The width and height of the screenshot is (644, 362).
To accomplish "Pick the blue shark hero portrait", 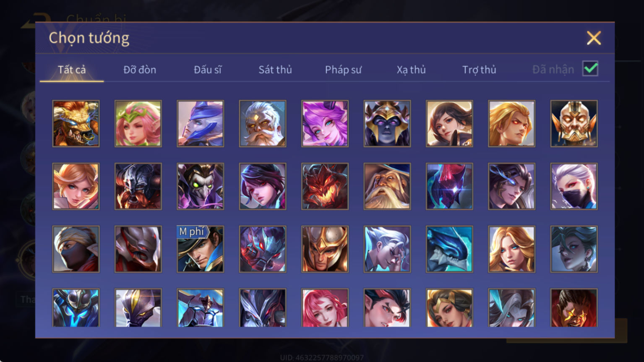I will [449, 249].
